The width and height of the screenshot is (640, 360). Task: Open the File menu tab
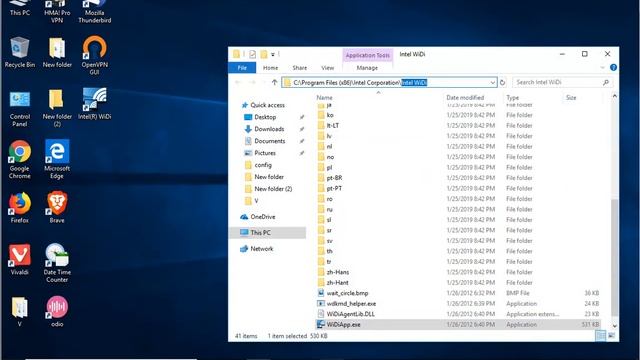[x=242, y=68]
